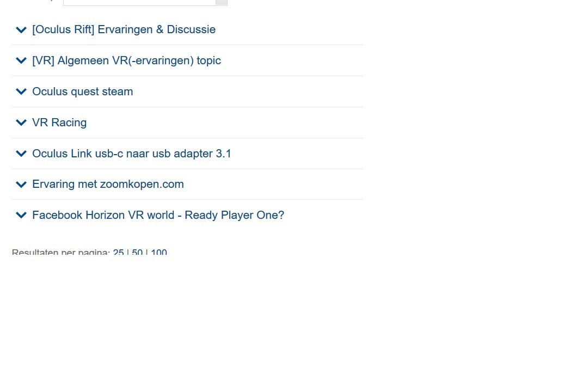The width and height of the screenshot is (588, 392).
Task: Show 50 results per page
Action: pyautogui.click(x=137, y=252)
